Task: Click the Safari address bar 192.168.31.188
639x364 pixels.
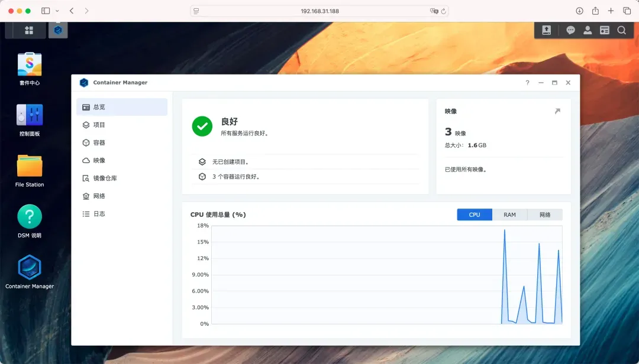Action: 320,11
